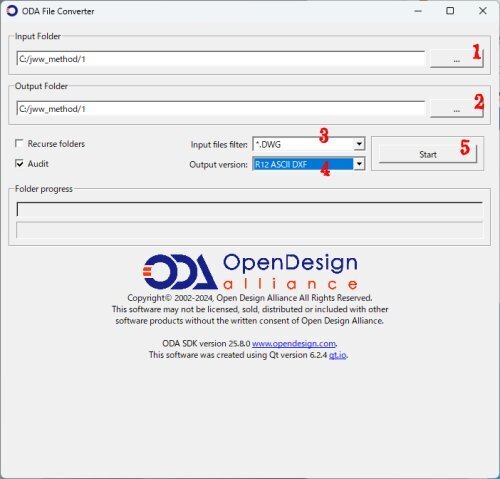
Task: Open the Input files filter dropdown arrow
Action: [x=359, y=144]
